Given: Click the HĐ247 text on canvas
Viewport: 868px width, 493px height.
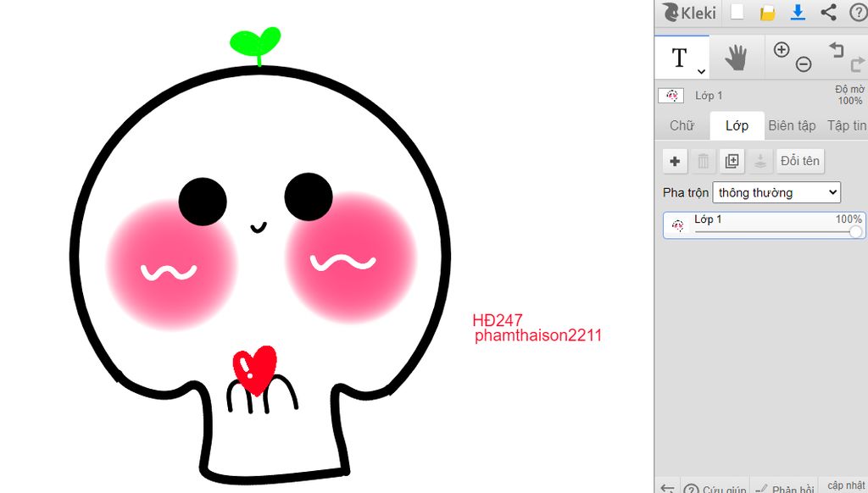Looking at the screenshot, I should click(497, 320).
